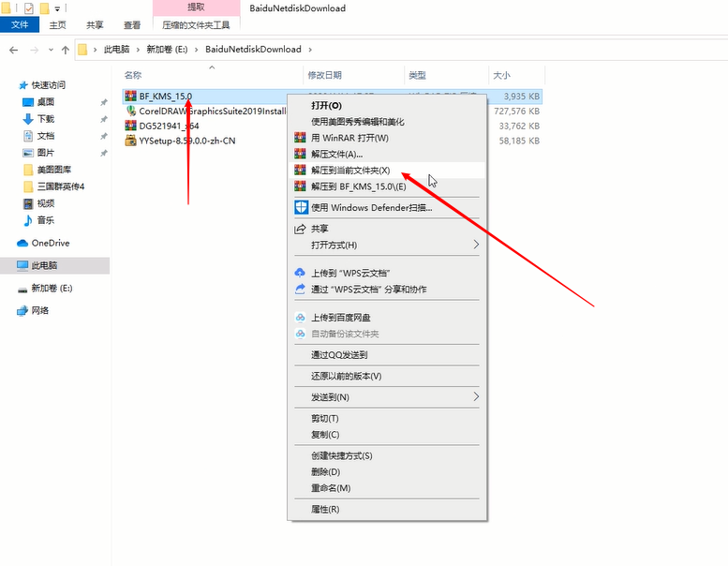Unpin 下载 from quick access pin
The width and height of the screenshot is (728, 566).
pos(104,119)
